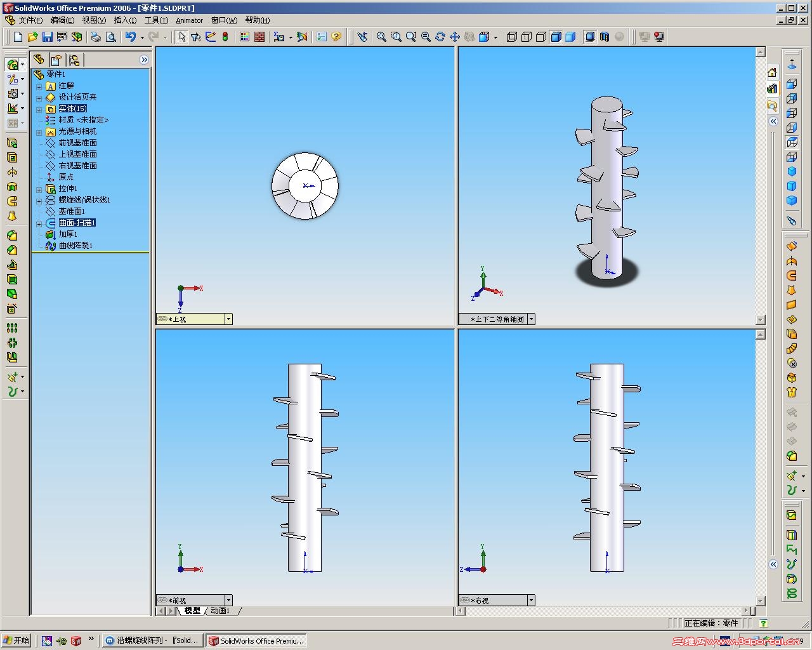
Task: Open SolidWorks Help question mark icon
Action: coord(336,37)
